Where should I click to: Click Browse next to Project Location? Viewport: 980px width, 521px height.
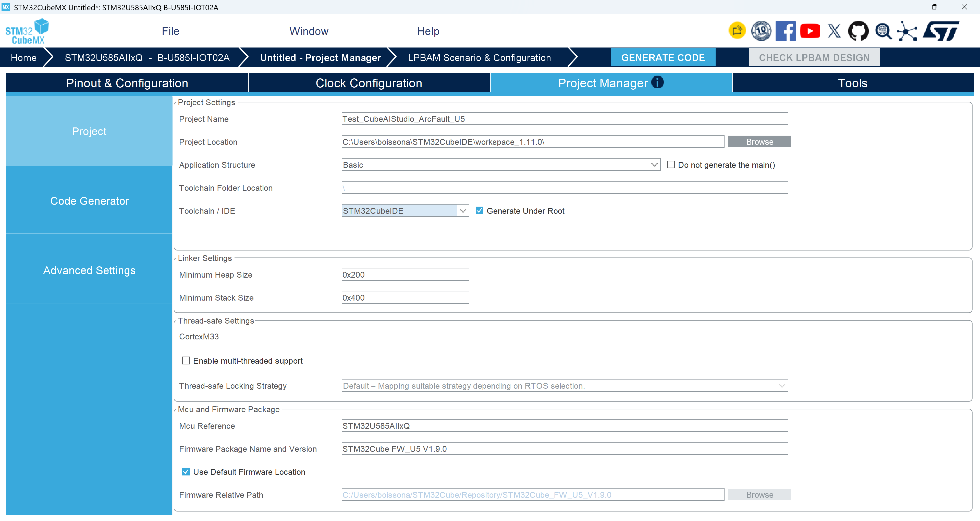(x=759, y=142)
